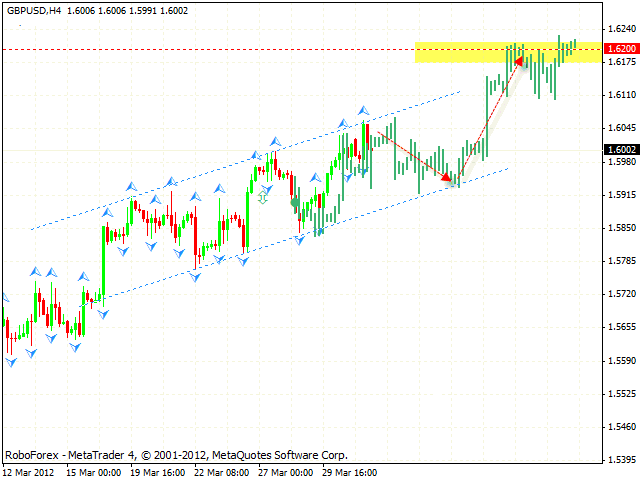640x480 pixels.
Task: Click the 1.6240 price axis label
Action: point(620,29)
